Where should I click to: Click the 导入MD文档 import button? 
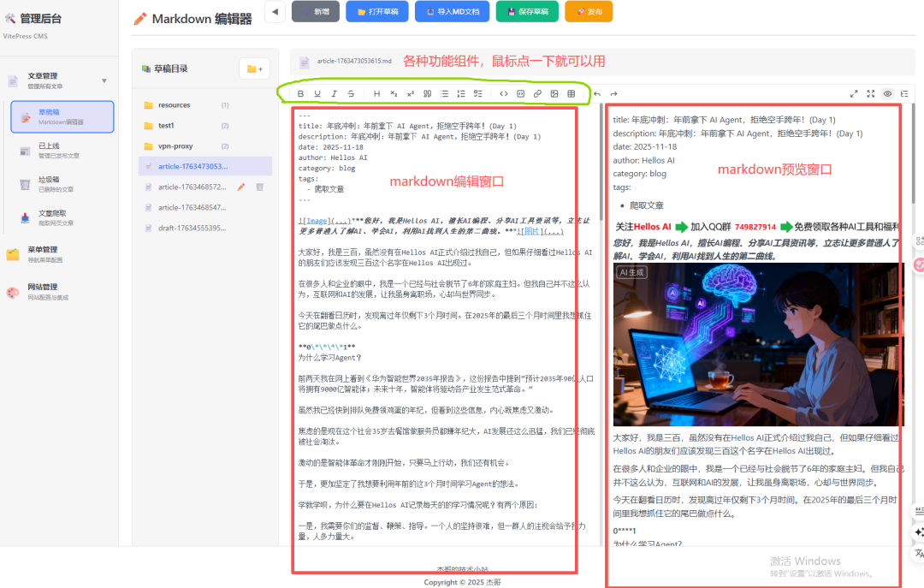pyautogui.click(x=452, y=11)
